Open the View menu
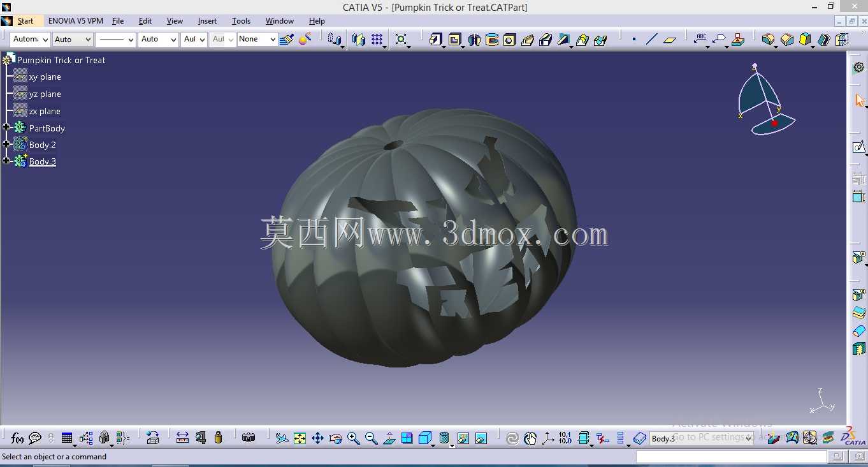 (175, 21)
